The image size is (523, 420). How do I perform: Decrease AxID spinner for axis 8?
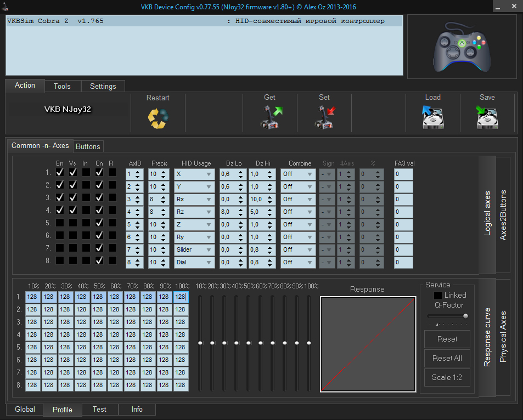point(137,265)
